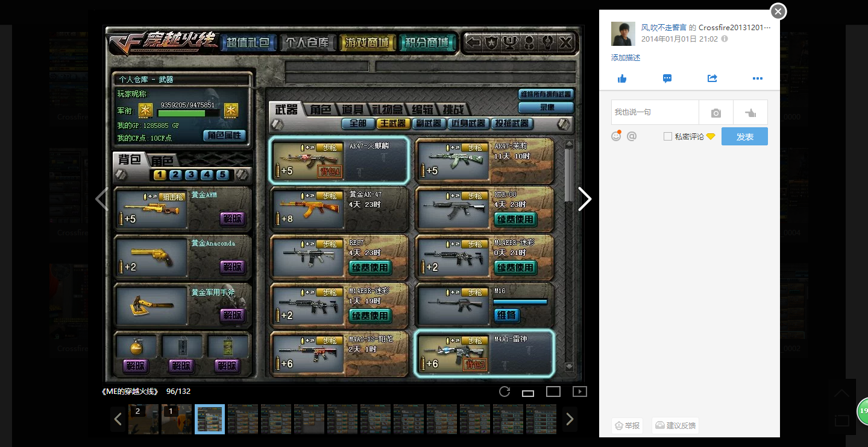The image size is (868, 447).
Task: Open the 游戏商城 tab in the game header
Action: click(x=367, y=43)
